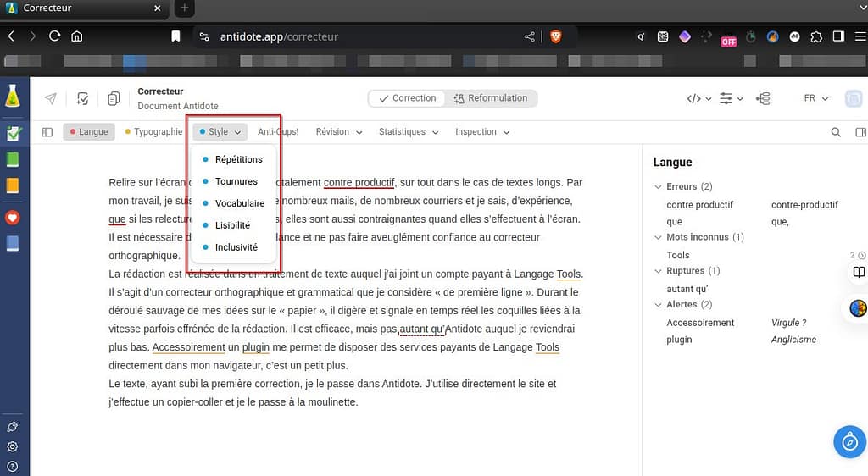The image size is (868, 476).
Task: Click the paper plane send icon
Action: coord(51,98)
